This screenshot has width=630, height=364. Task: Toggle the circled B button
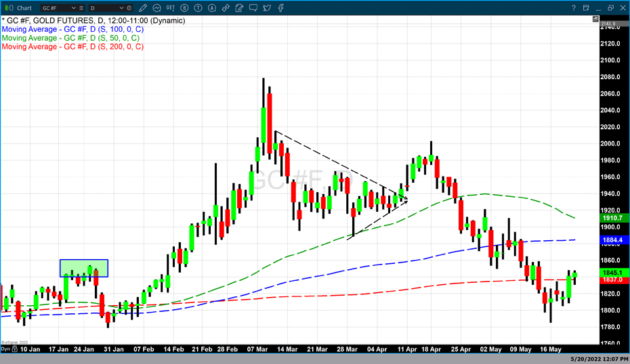(x=185, y=8)
